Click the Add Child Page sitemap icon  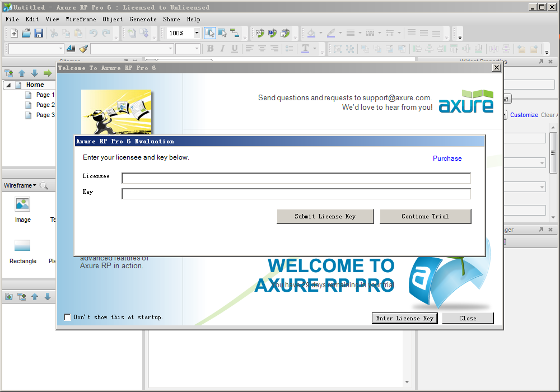9,73
